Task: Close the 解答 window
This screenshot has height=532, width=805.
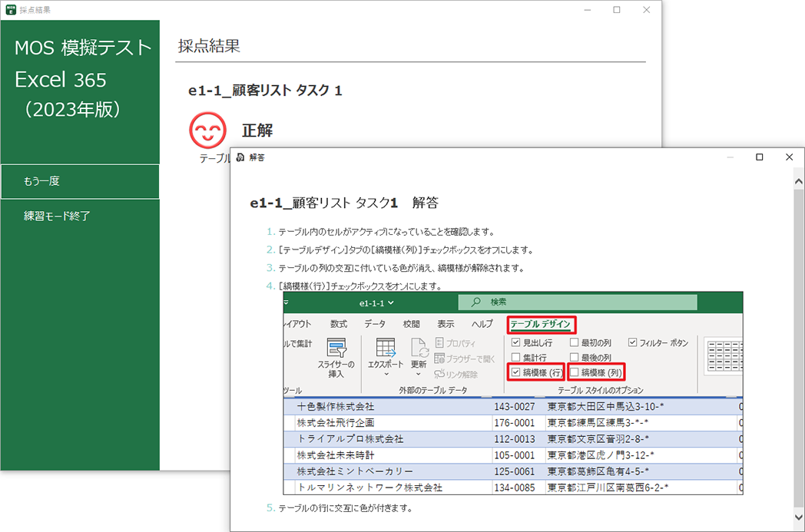Action: tap(790, 157)
